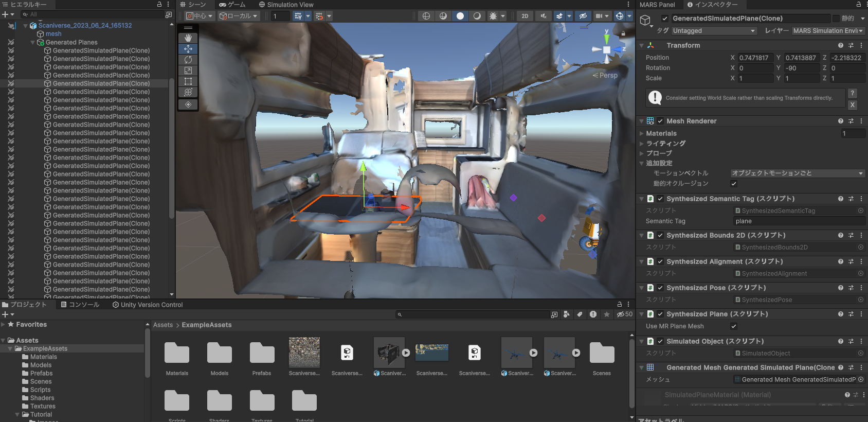Dismiss the world scale warning with X
The width and height of the screenshot is (868, 422).
coord(852,104)
